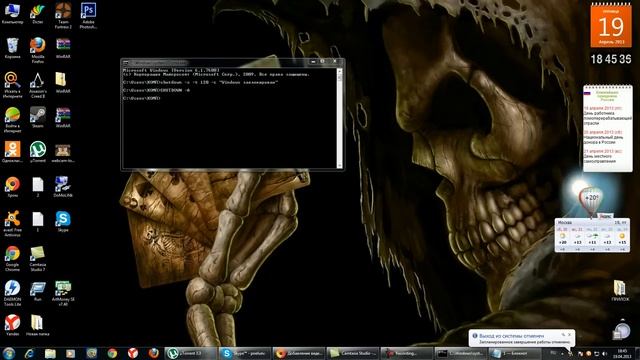The width and height of the screenshot is (640, 360).
Task: Open the folder icon near the weather gadget
Action: pos(620,291)
